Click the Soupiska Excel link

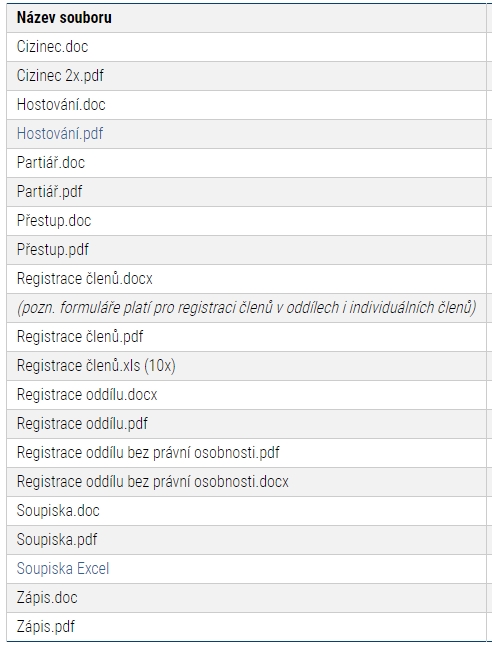pos(63,569)
